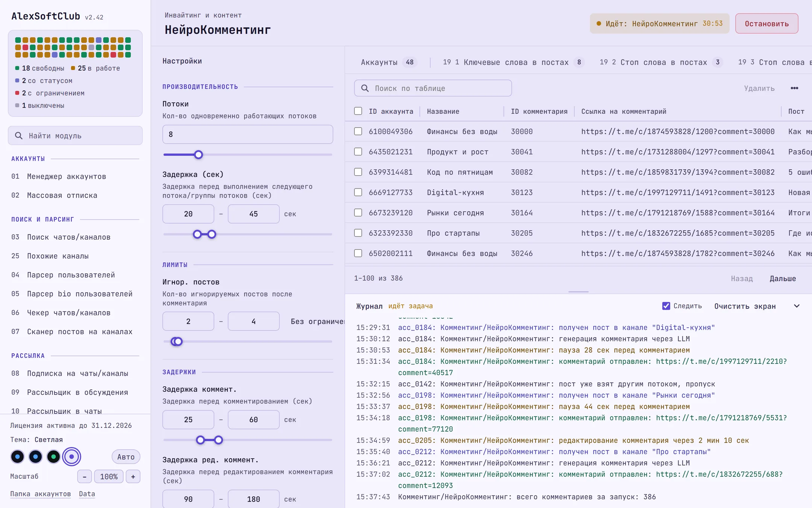Sort by ID комментария column header

539,111
